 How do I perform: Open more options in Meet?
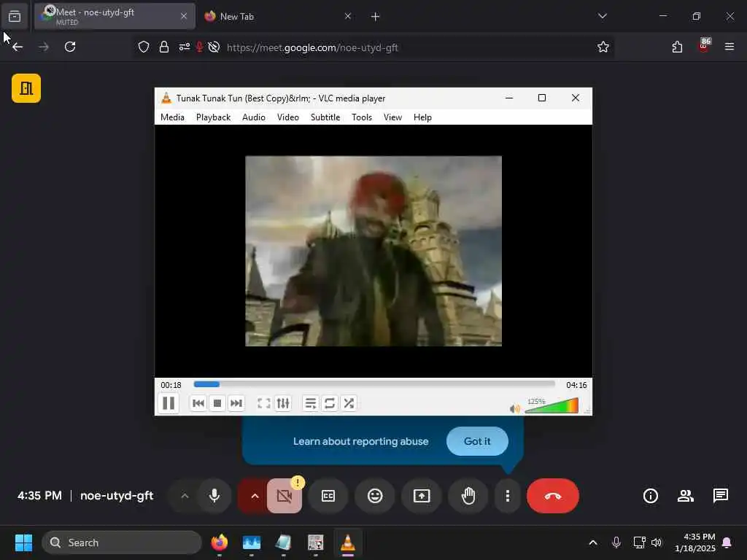508,496
